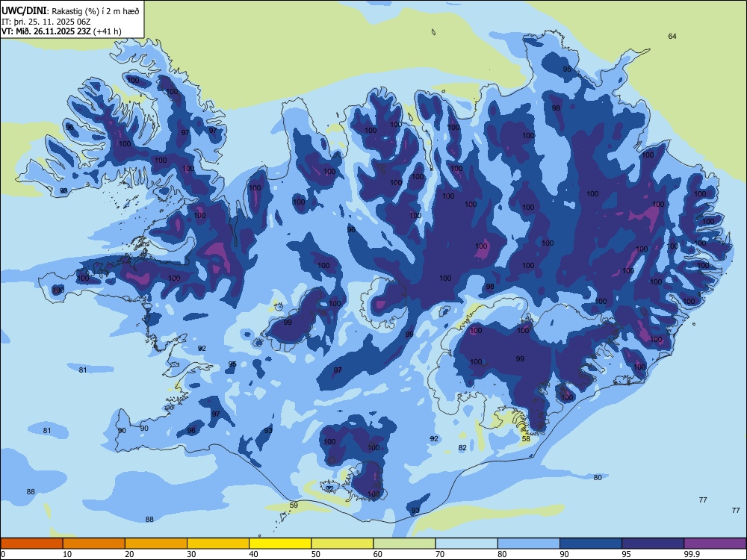Select the golden 30–40 legend swatch
Viewport: 747px width, 560px height.
point(218,544)
